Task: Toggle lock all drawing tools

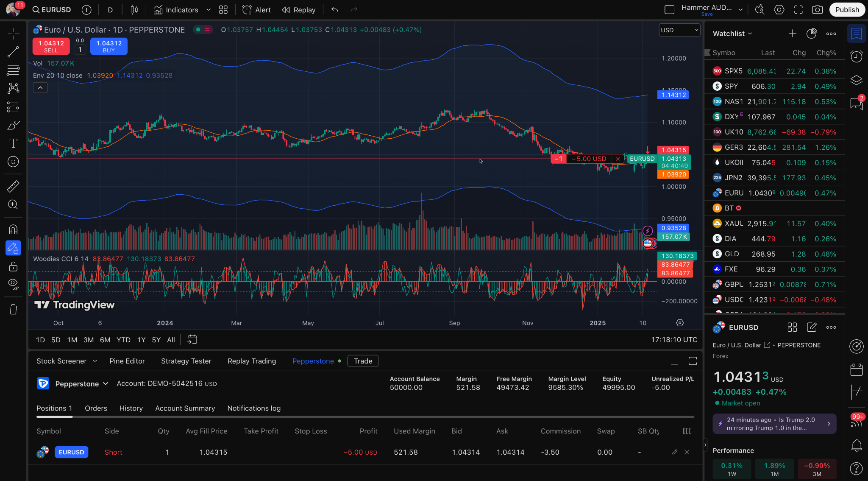Action: tap(13, 266)
